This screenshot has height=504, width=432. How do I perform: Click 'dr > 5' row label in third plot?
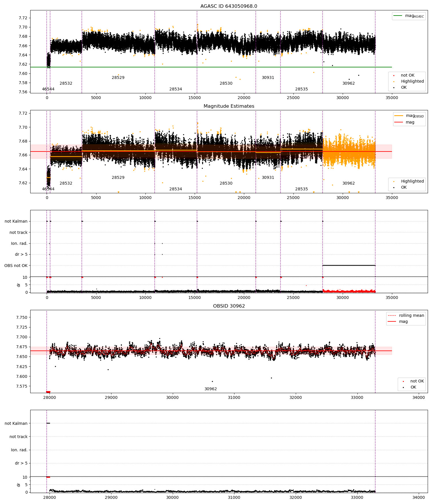pos(21,254)
